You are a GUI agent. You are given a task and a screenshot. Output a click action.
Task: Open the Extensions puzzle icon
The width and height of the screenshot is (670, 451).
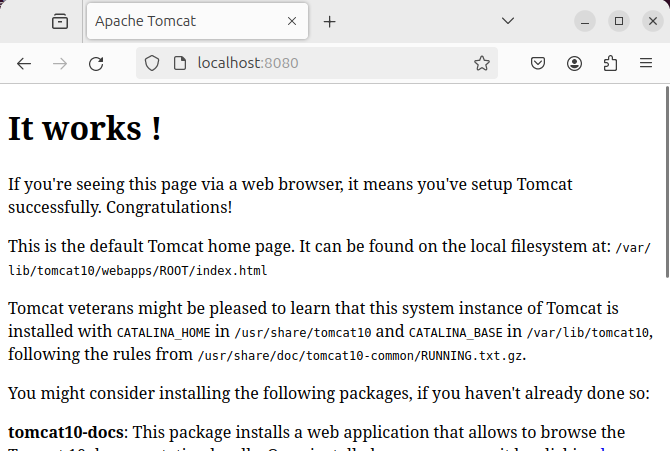coord(610,64)
